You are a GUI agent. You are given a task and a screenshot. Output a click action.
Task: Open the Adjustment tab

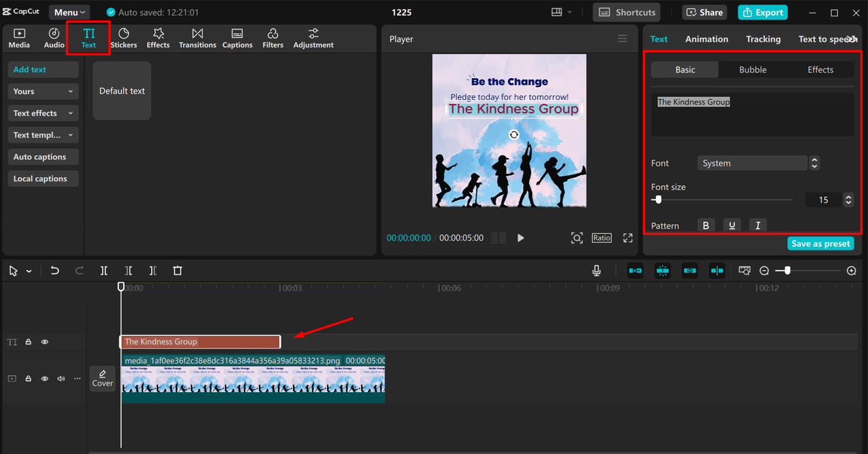[x=313, y=39]
